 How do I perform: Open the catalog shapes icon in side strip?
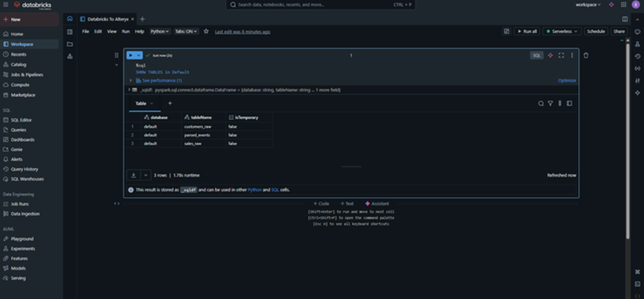click(70, 56)
